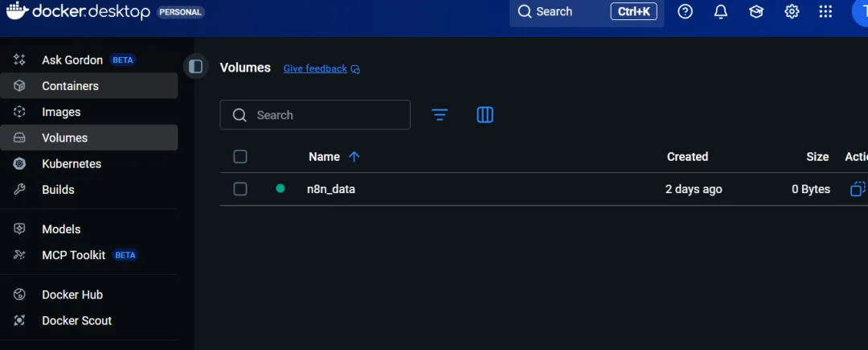The height and width of the screenshot is (350, 868).
Task: Open the column display options icon
Action: [x=485, y=114]
